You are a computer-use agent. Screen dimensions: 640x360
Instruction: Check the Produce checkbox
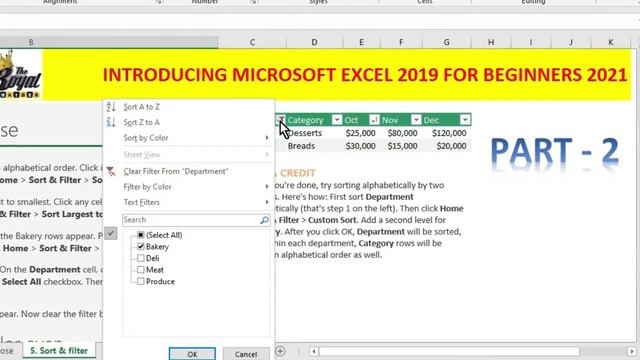(x=140, y=282)
